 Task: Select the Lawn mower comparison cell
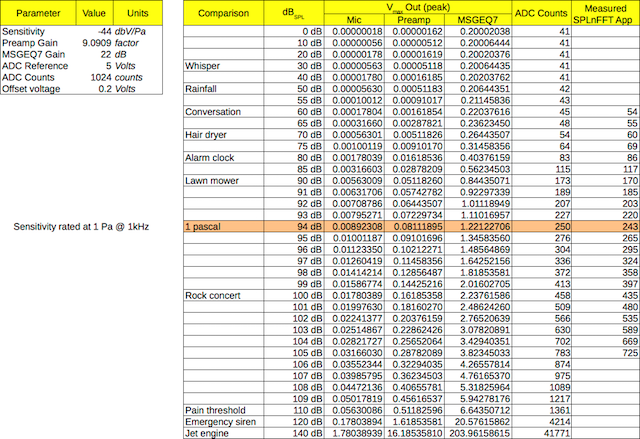pyautogui.click(x=211, y=181)
